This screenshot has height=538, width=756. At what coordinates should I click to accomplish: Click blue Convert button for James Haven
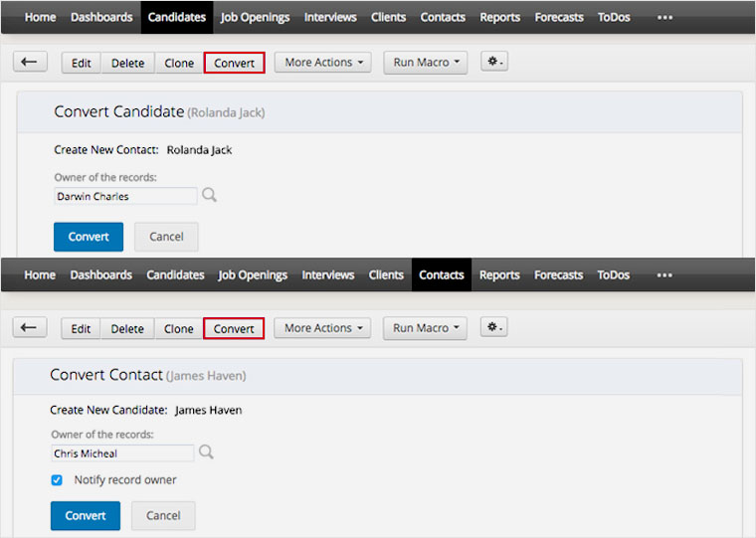(x=86, y=515)
